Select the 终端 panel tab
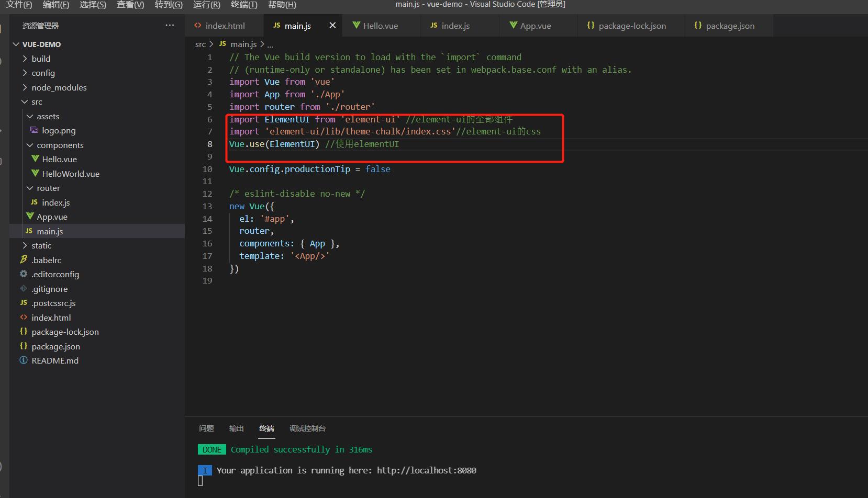The height and width of the screenshot is (498, 868). pyautogui.click(x=266, y=428)
